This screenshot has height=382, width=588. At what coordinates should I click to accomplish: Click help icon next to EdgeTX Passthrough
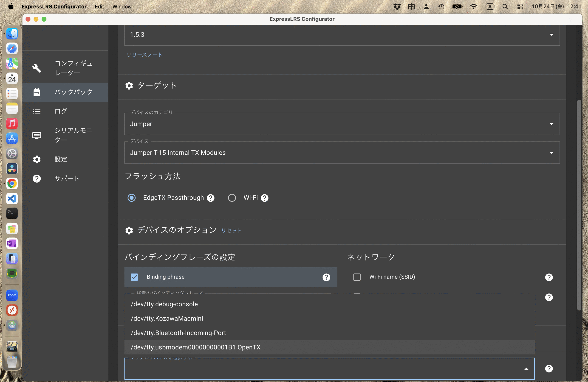pos(210,198)
